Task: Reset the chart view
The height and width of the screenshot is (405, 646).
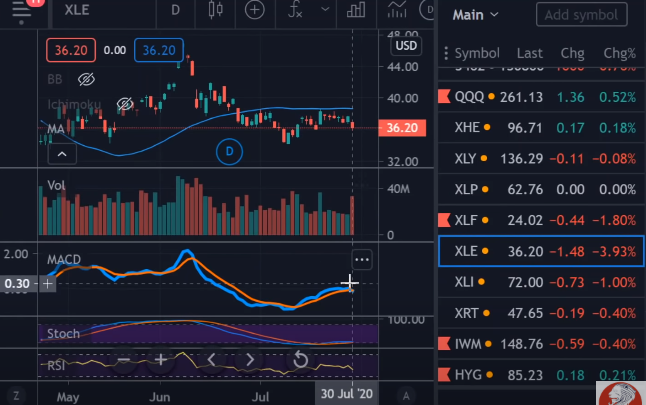Action: coord(301,360)
